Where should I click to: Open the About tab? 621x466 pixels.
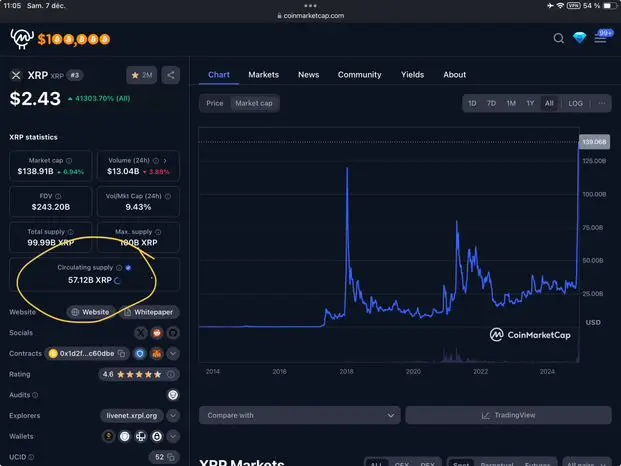coord(455,74)
